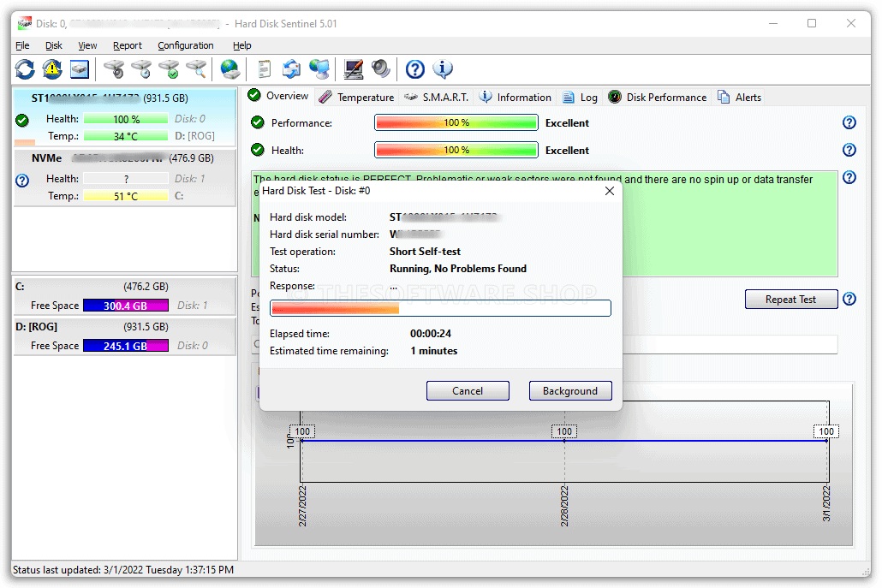Switch to the Disk Performance tab
Image resolution: width=882 pixels, height=588 pixels.
point(658,98)
